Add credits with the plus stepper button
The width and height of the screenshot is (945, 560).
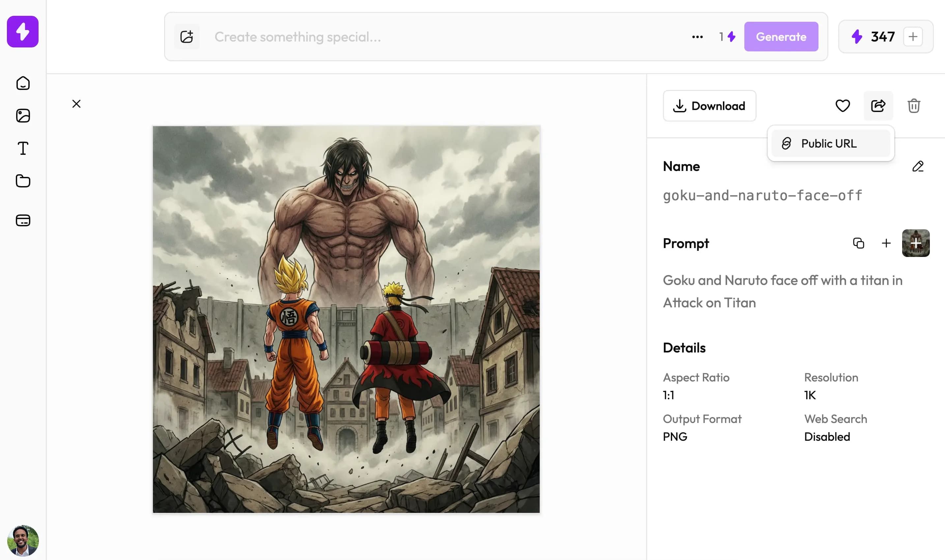tap(913, 36)
